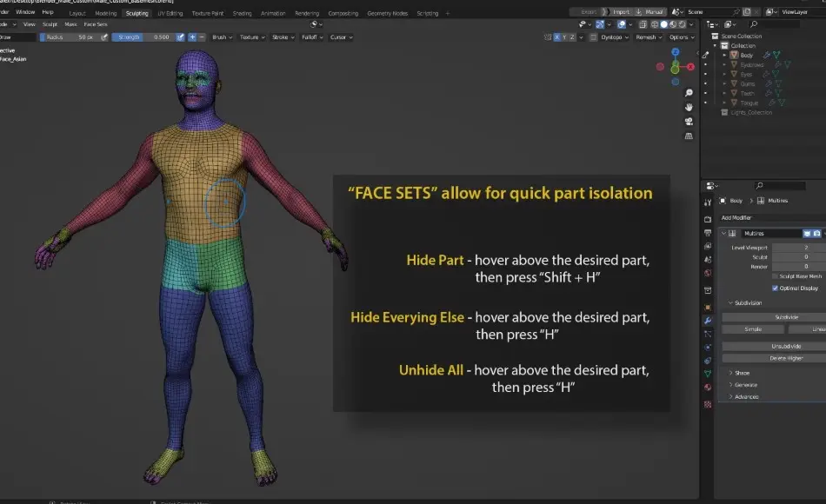Click the Body mesh icon in the Outliner
The height and width of the screenshot is (504, 826).
pos(735,55)
